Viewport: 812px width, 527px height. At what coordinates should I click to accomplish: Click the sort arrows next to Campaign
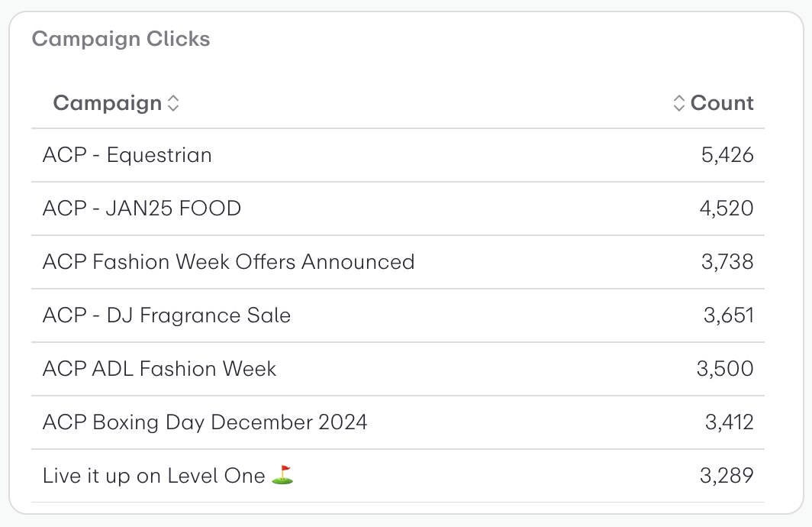point(173,103)
